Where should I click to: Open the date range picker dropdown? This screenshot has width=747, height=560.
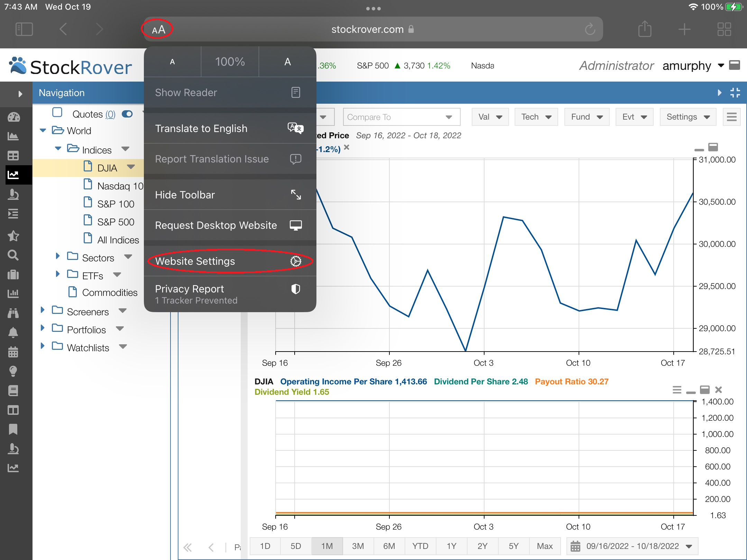(x=632, y=546)
